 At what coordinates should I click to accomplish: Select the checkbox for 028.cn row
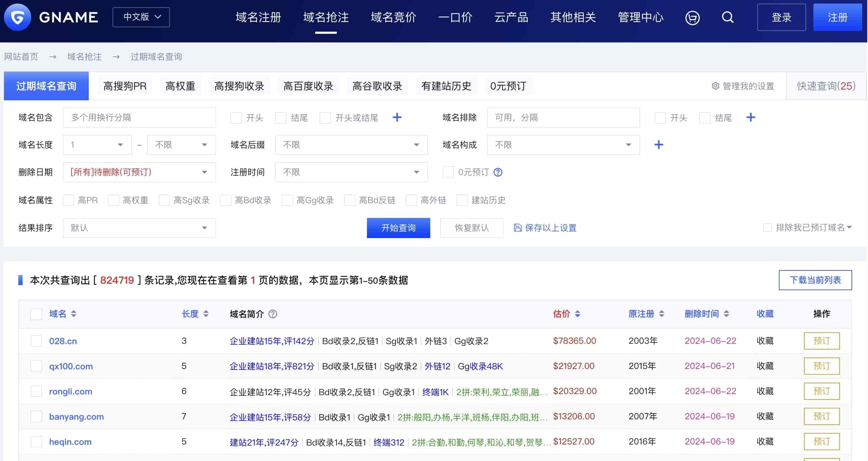pos(36,341)
